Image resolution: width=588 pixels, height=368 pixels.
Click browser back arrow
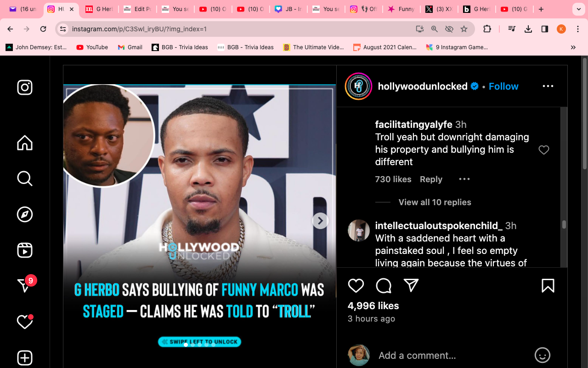[x=10, y=29]
